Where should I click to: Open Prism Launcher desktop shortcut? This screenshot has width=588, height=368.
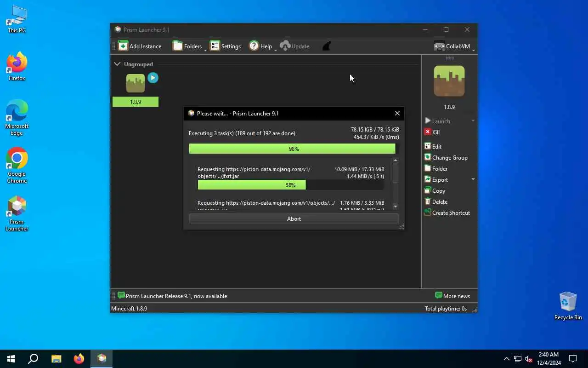(x=17, y=213)
